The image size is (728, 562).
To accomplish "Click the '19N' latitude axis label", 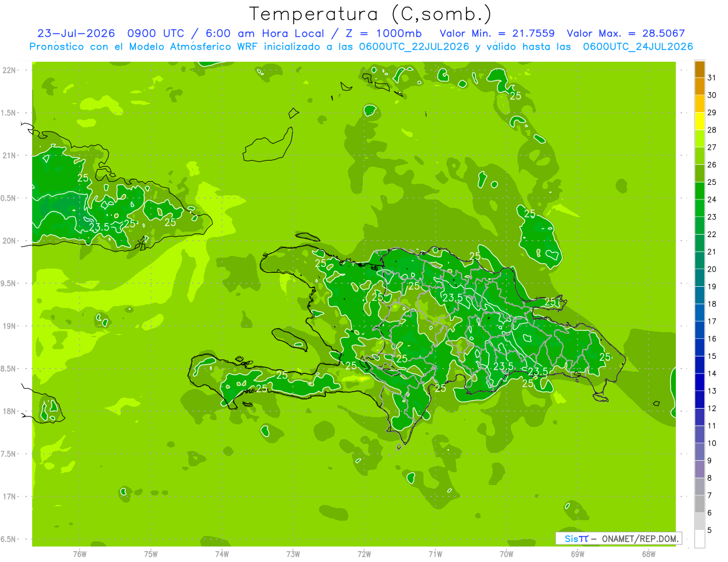I will coord(10,326).
